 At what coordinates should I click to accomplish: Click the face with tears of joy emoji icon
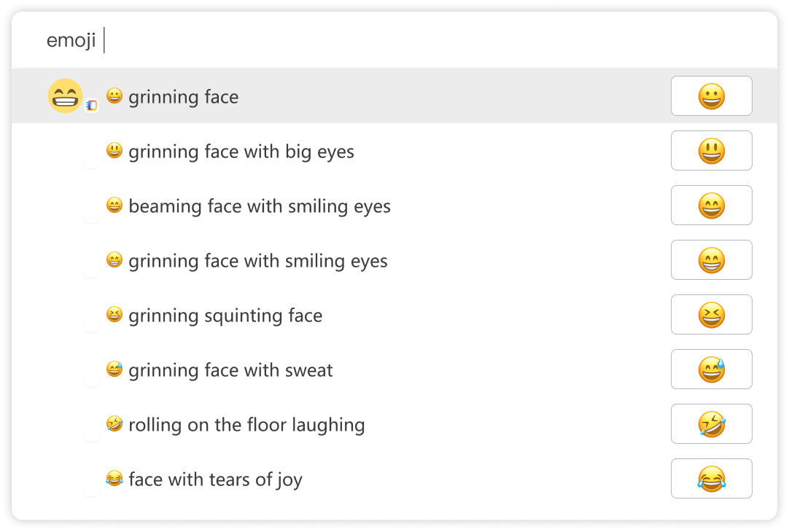[x=114, y=478]
